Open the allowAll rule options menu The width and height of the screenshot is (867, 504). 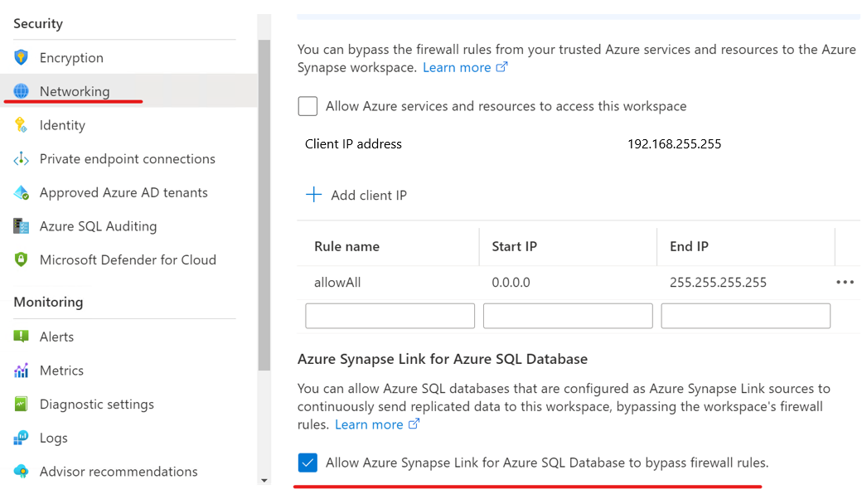[x=845, y=282]
